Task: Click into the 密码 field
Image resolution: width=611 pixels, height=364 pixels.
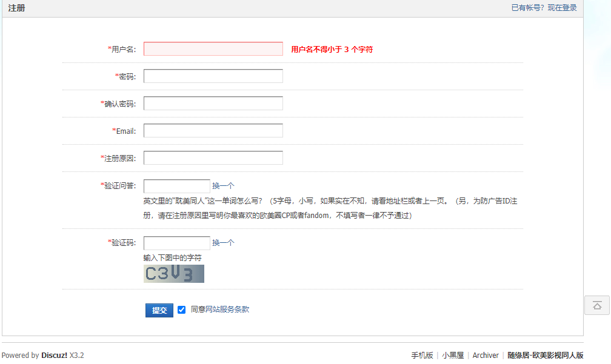Action: point(213,76)
